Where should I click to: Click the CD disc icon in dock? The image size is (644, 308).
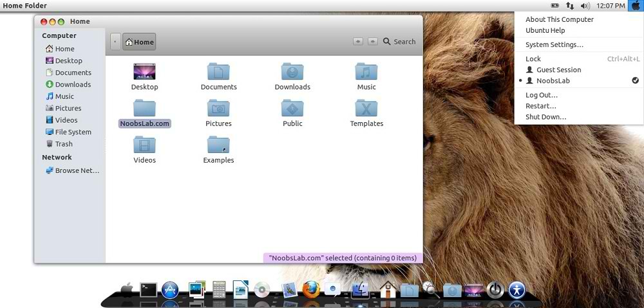pos(262,290)
